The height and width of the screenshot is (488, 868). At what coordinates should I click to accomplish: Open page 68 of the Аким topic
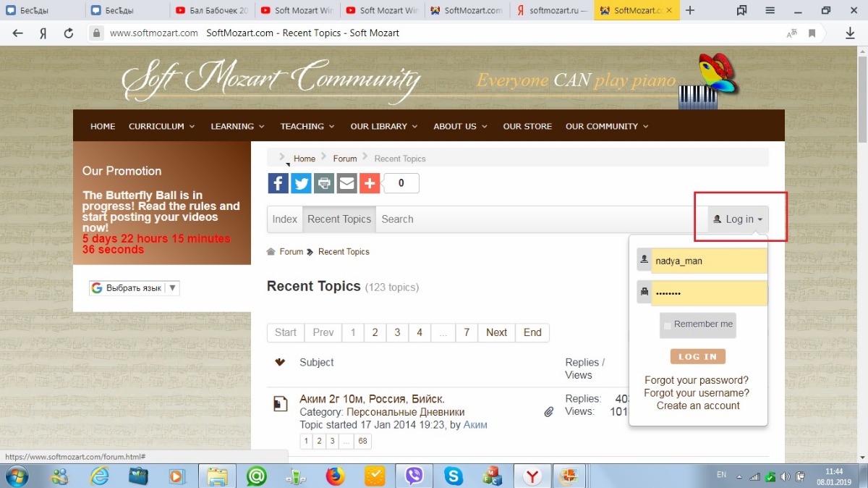(362, 441)
